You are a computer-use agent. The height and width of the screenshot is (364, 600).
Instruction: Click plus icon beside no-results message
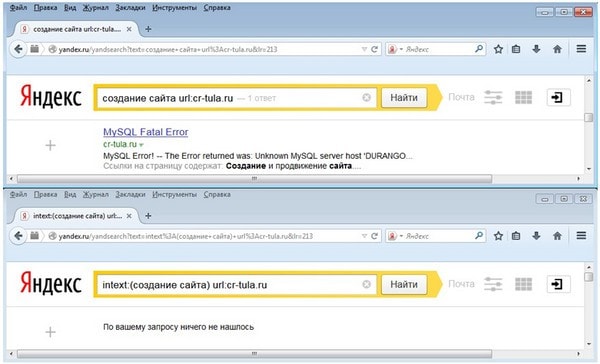(x=51, y=332)
